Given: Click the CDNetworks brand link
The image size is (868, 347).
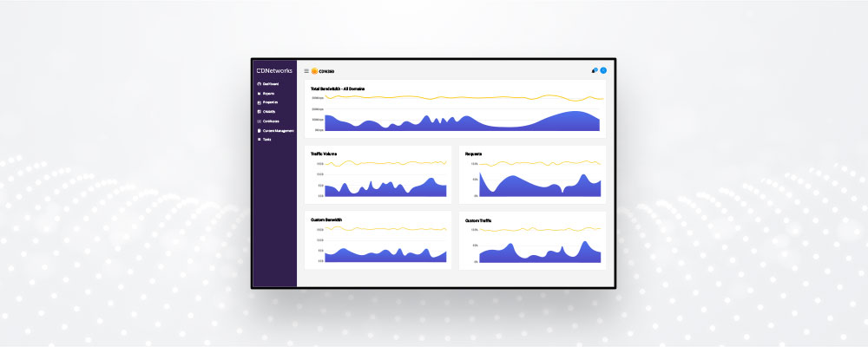Looking at the screenshot, I should click(274, 71).
